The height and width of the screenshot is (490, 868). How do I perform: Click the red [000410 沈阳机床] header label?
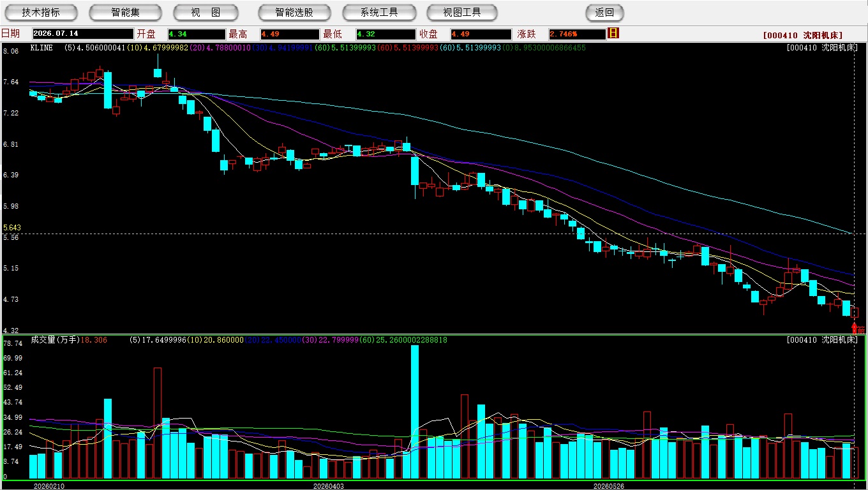click(x=803, y=36)
